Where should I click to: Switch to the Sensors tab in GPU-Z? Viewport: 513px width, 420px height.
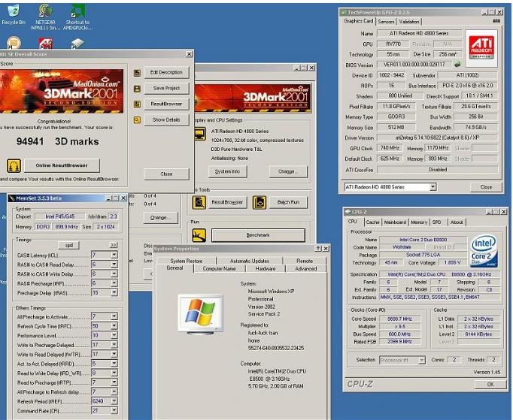[386, 22]
